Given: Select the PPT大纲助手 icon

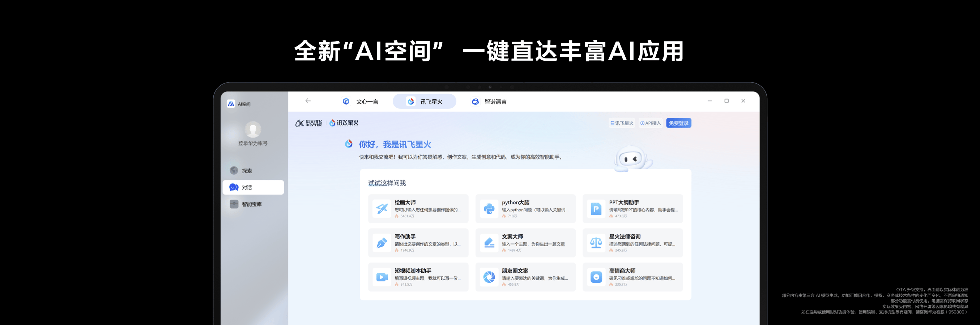Looking at the screenshot, I should pos(596,209).
